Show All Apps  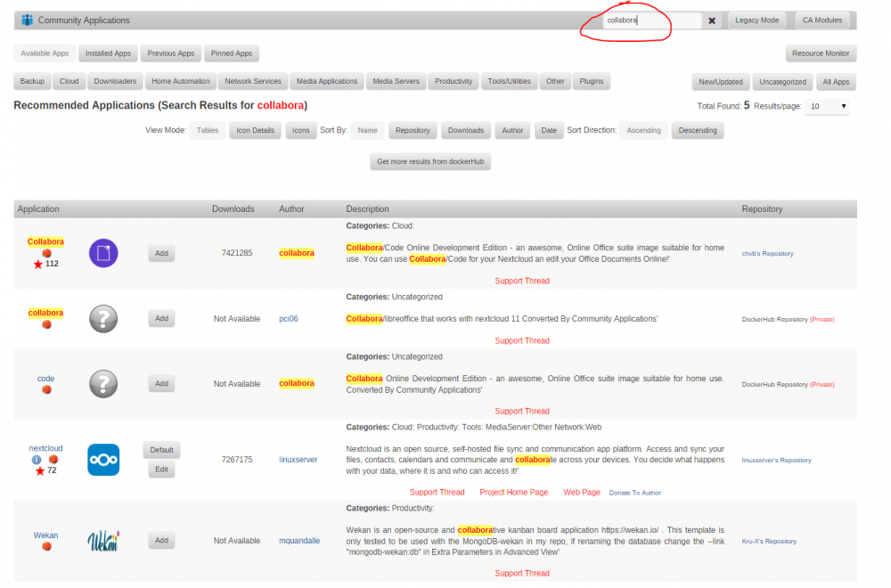point(836,82)
